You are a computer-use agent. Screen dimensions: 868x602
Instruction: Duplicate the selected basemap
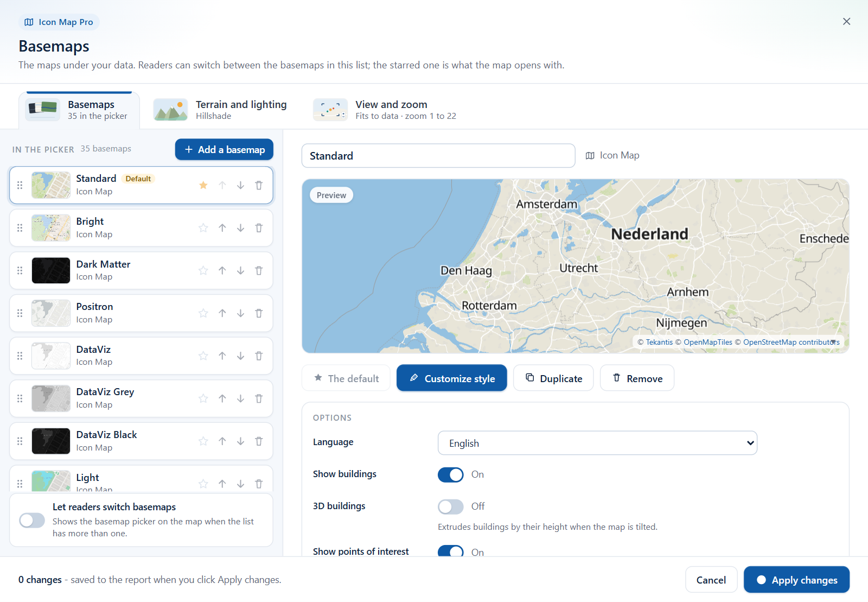[x=553, y=378]
